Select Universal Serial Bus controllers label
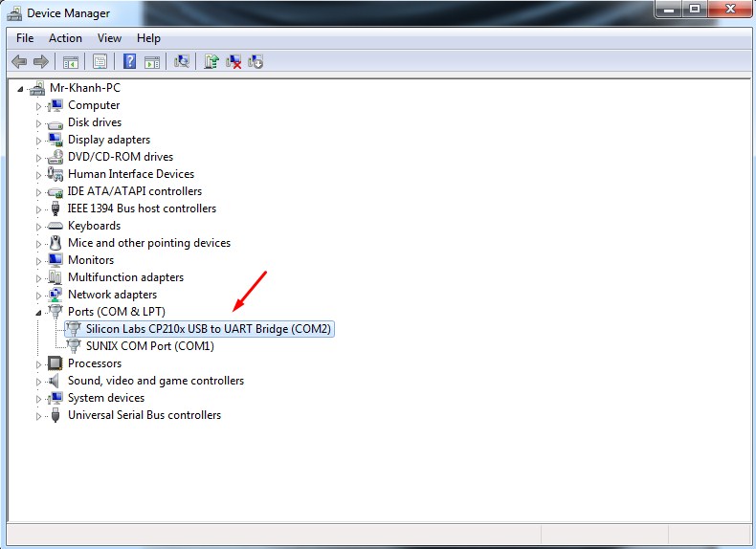Image resolution: width=756 pixels, height=549 pixels. tap(145, 415)
